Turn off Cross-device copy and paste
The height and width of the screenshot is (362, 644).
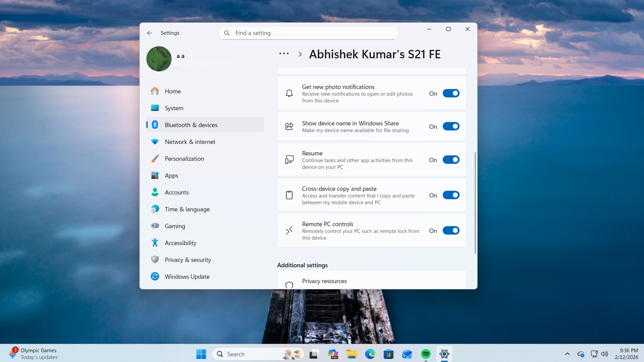pos(451,195)
